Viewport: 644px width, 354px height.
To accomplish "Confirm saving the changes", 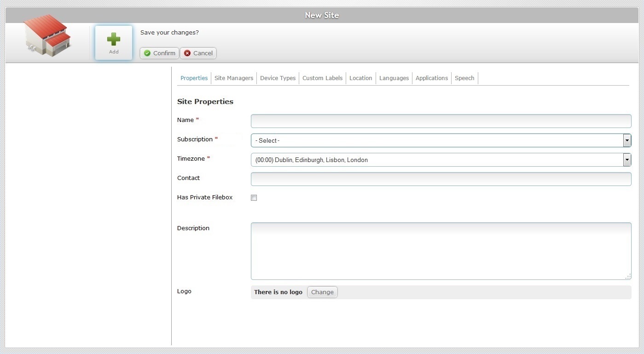I will tap(160, 53).
